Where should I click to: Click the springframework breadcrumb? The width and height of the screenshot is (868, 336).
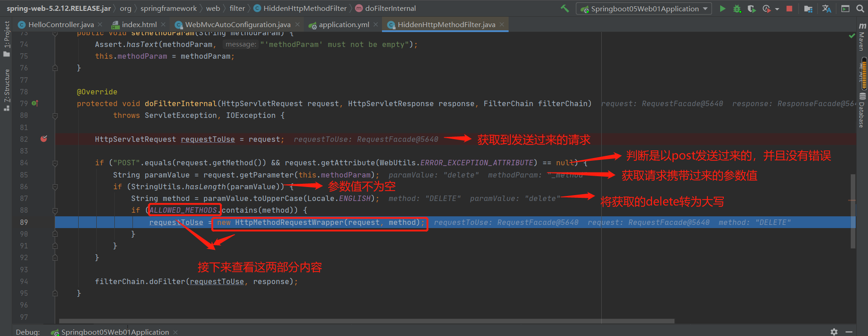169,8
